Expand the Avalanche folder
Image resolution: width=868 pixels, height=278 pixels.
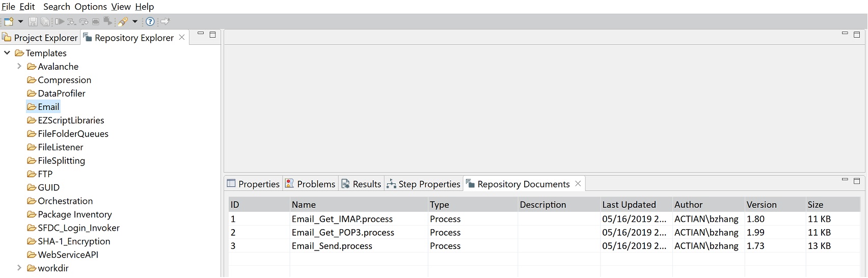(x=19, y=66)
